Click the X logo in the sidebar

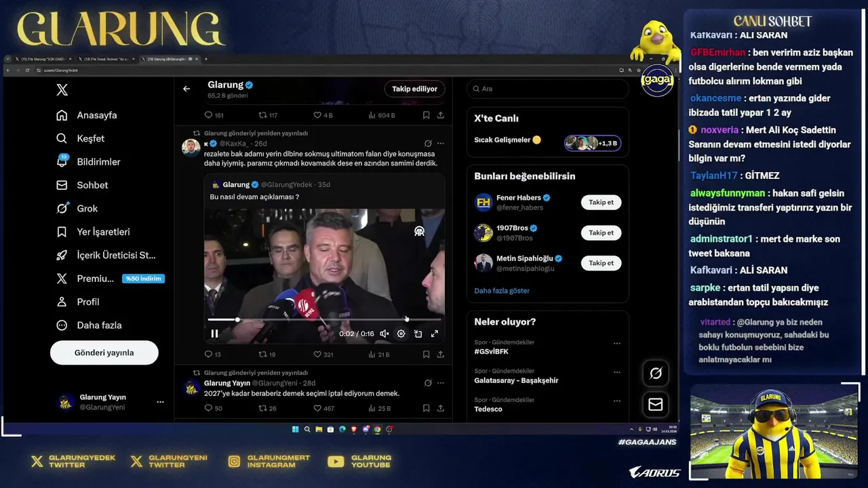(62, 90)
